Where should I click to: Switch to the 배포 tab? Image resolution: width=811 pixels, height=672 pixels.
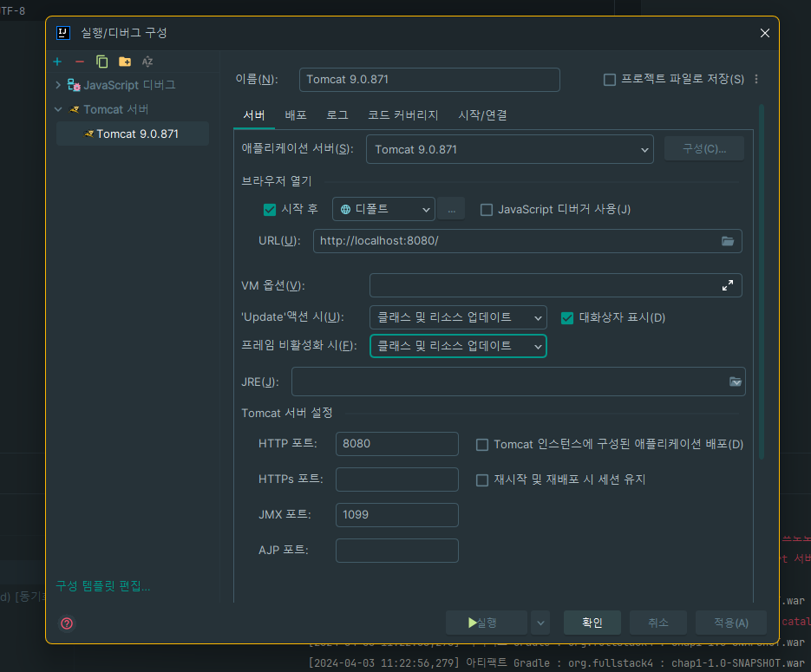click(x=296, y=115)
